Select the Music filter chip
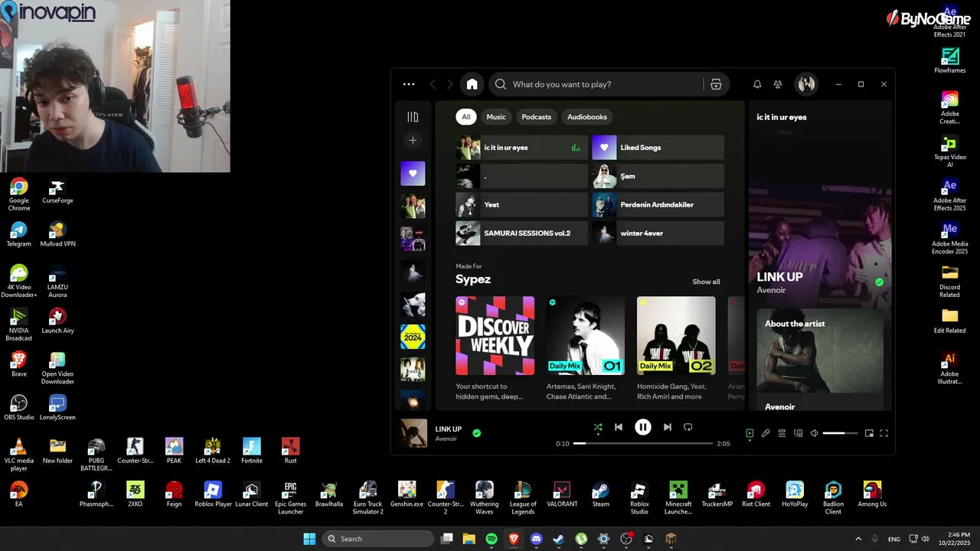 tap(496, 117)
